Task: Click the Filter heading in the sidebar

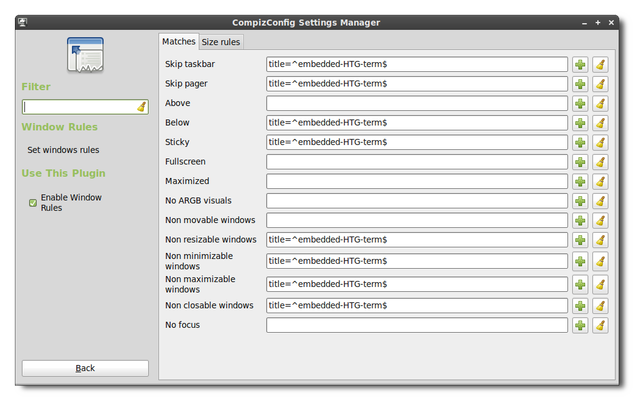Action: (x=36, y=87)
